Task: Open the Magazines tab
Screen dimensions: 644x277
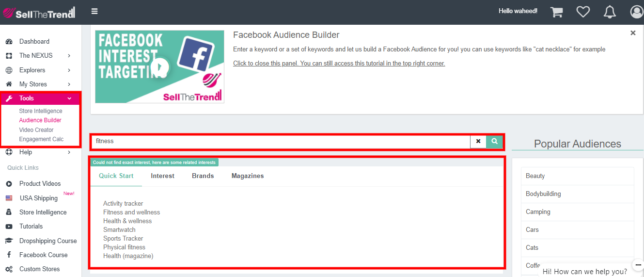Action: click(x=248, y=176)
